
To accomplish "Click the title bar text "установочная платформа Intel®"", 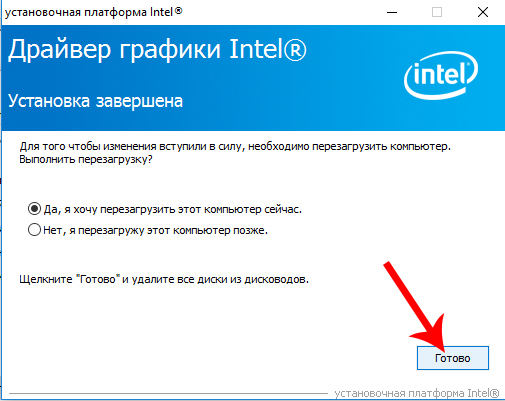I will pyautogui.click(x=94, y=12).
